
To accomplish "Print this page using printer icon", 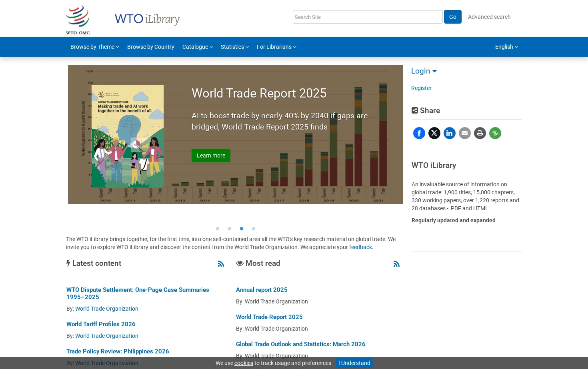I will pos(480,133).
